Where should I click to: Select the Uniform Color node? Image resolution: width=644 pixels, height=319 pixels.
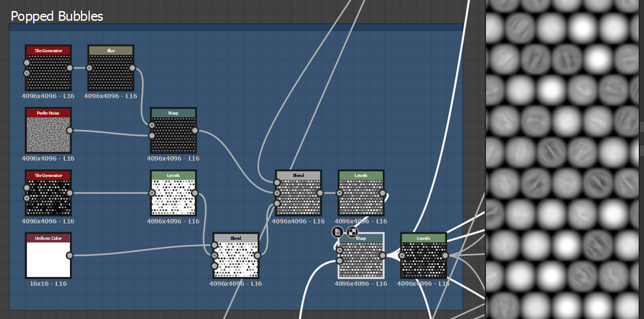pyautogui.click(x=48, y=255)
